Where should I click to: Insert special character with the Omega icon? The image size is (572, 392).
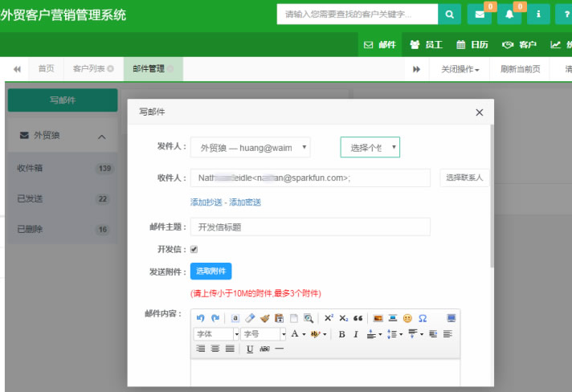[x=423, y=318]
